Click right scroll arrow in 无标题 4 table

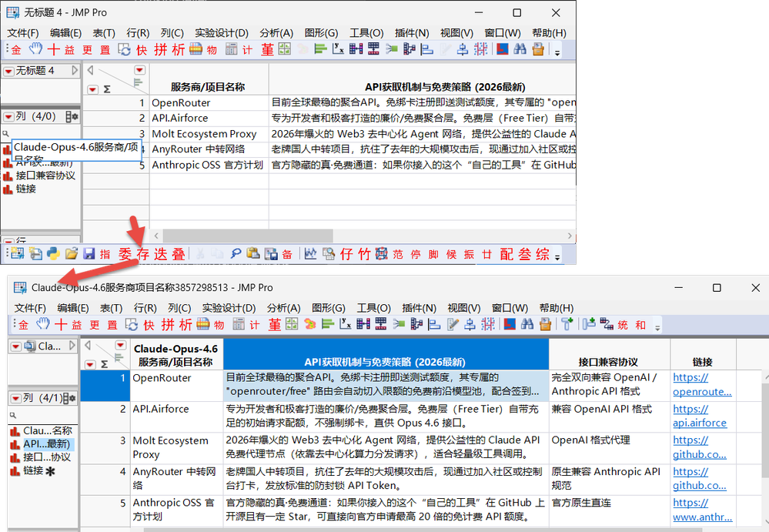point(570,236)
